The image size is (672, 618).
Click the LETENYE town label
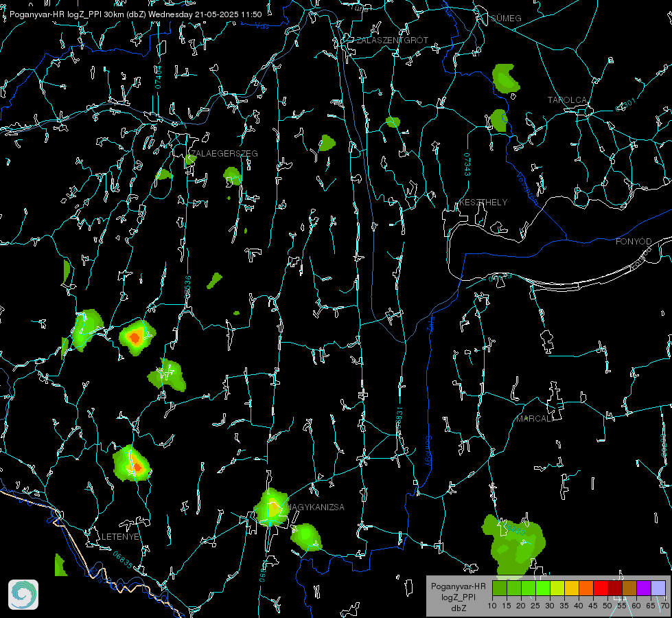(x=120, y=536)
